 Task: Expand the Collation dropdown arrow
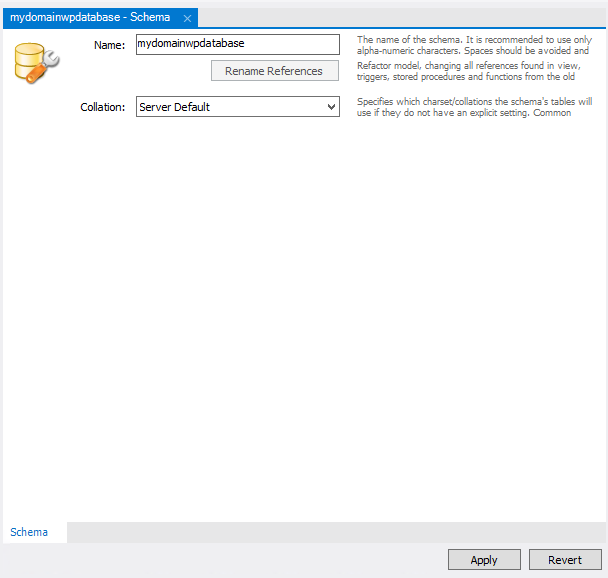click(332, 107)
